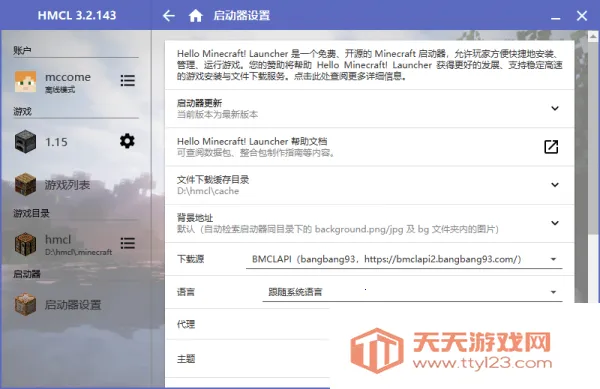Image resolution: width=600 pixels, height=389 pixels.
Task: Open Hello Minecraft! Launcher 帮助文档 row
Action: [x=370, y=147]
